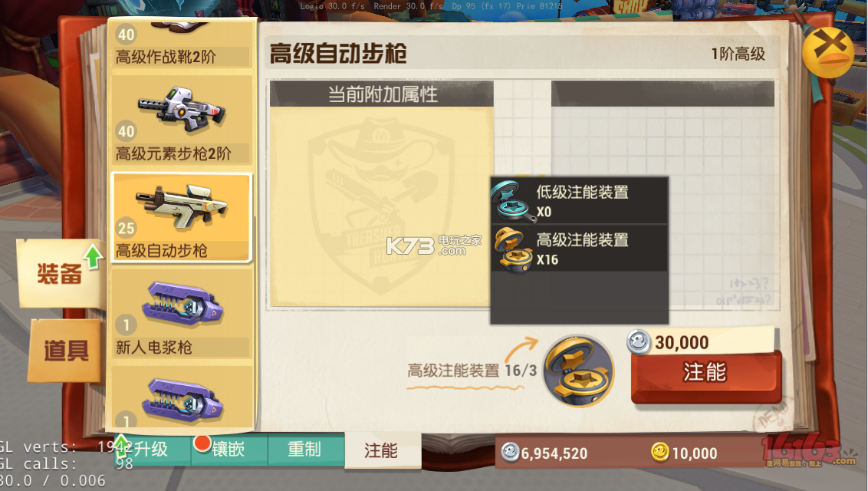Click the 高级注能装置 icon in popup list
Viewport: 868px width, 491px height.
coord(513,248)
